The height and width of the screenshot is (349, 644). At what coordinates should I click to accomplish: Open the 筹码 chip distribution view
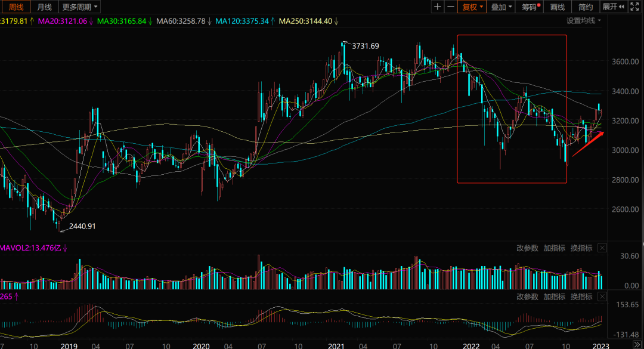click(530, 7)
